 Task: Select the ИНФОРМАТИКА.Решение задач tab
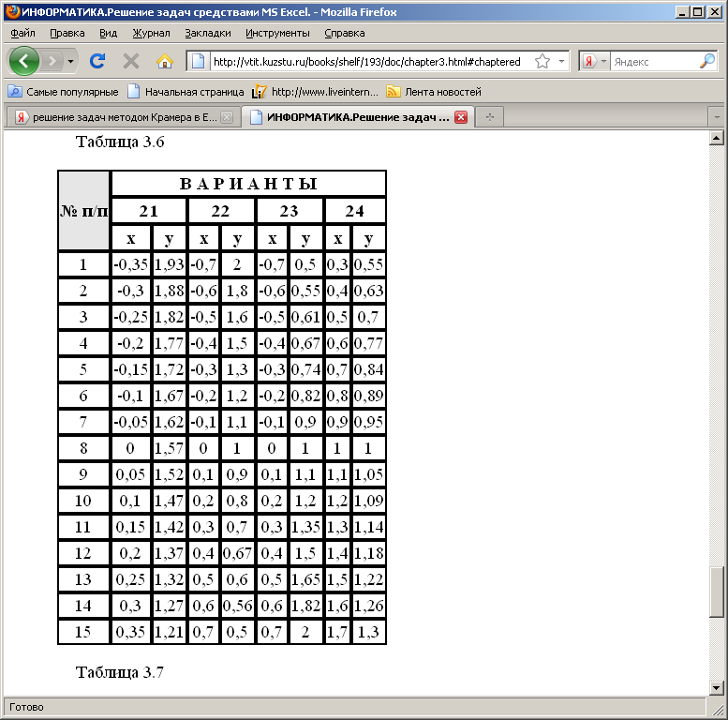[358, 117]
